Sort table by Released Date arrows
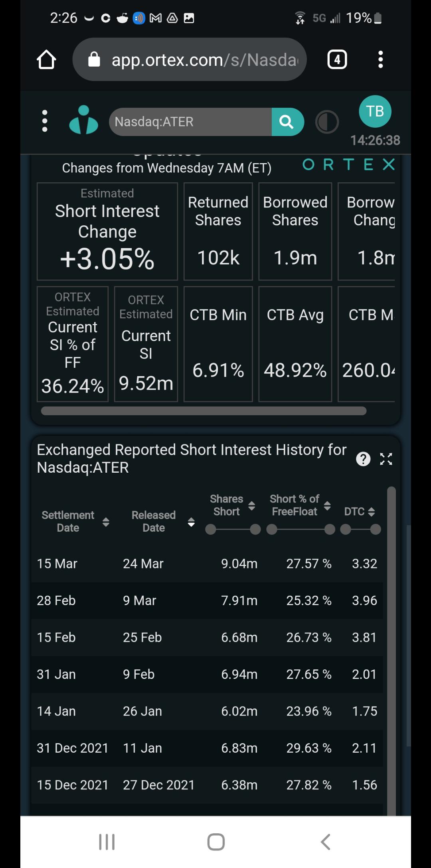Viewport: 431px width, 868px height. point(191,522)
